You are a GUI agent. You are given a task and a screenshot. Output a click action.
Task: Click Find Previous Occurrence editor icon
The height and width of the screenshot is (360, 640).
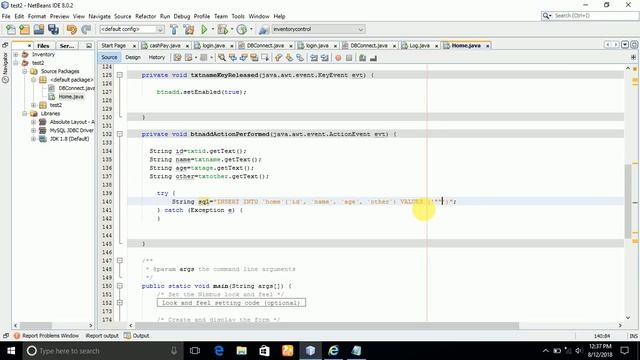(x=233, y=58)
